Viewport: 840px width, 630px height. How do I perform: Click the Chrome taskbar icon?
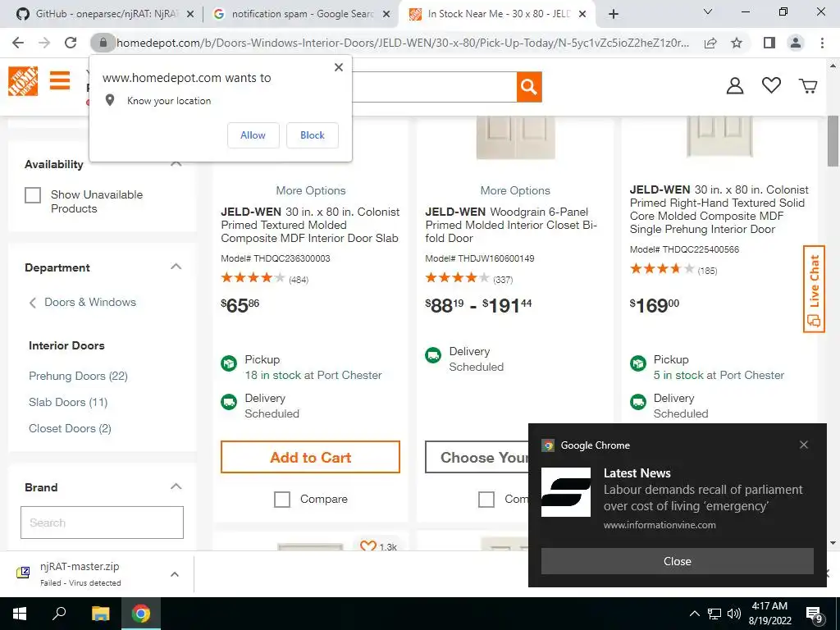pyautogui.click(x=141, y=614)
